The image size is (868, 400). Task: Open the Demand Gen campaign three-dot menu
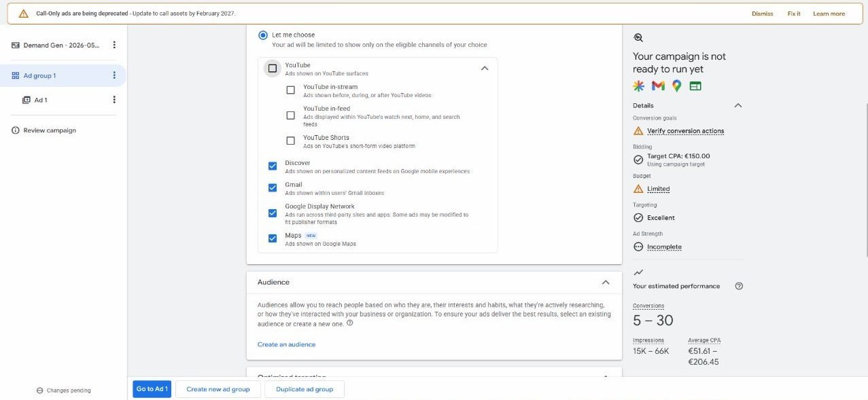tap(114, 45)
